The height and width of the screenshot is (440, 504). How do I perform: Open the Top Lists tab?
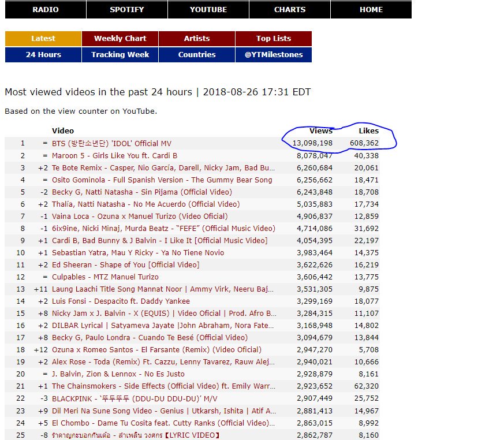(274, 39)
